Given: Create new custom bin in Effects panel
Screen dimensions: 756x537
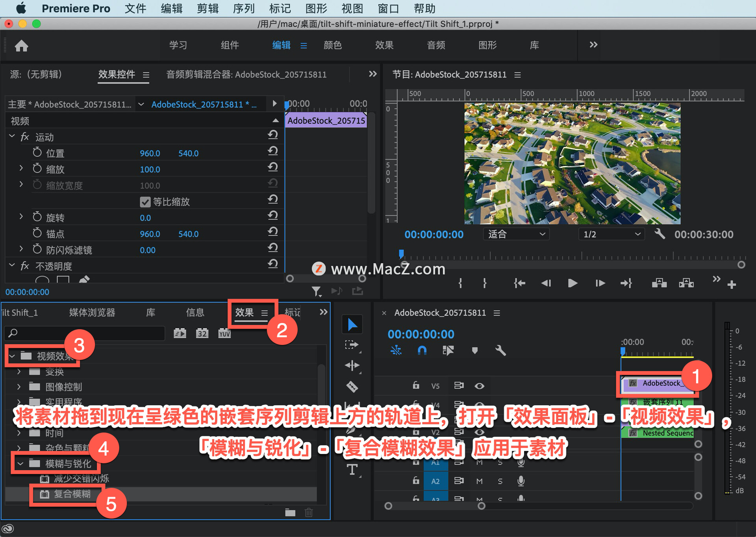Looking at the screenshot, I should (x=290, y=512).
